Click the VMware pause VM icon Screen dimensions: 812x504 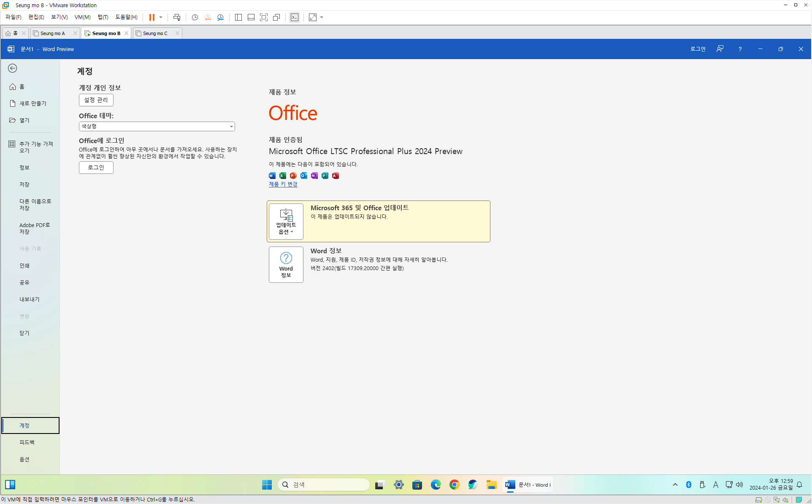point(152,17)
